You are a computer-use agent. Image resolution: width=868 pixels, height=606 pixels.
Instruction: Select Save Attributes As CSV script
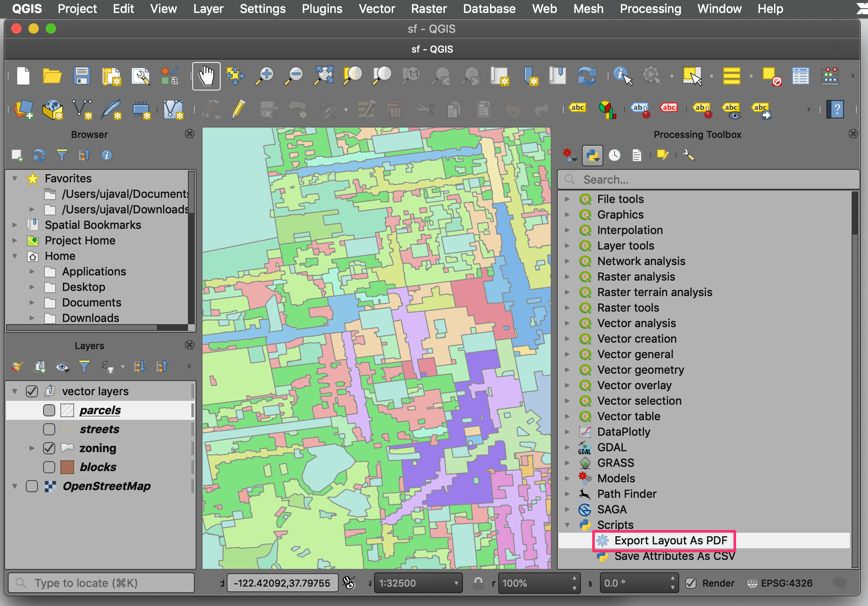click(x=674, y=556)
